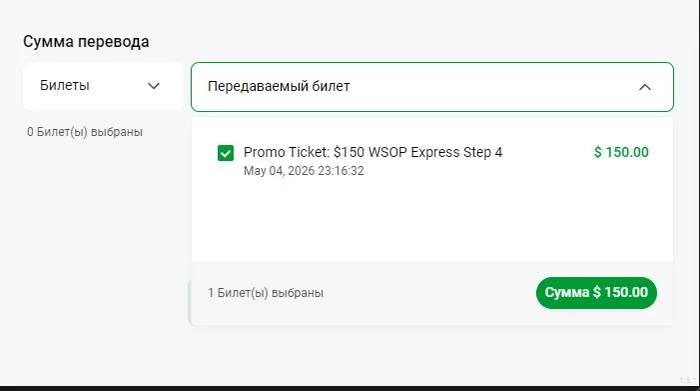700x391 pixels.
Task: Click the white checkmark icon in the ticket row
Action: (x=225, y=154)
